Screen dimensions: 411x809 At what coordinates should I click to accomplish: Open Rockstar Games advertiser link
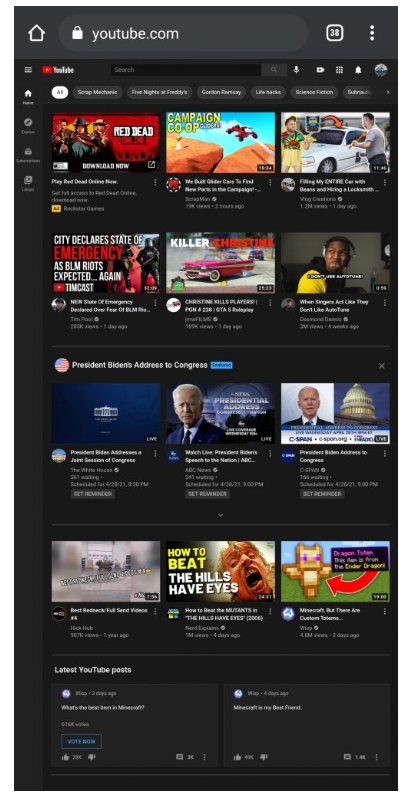84,208
